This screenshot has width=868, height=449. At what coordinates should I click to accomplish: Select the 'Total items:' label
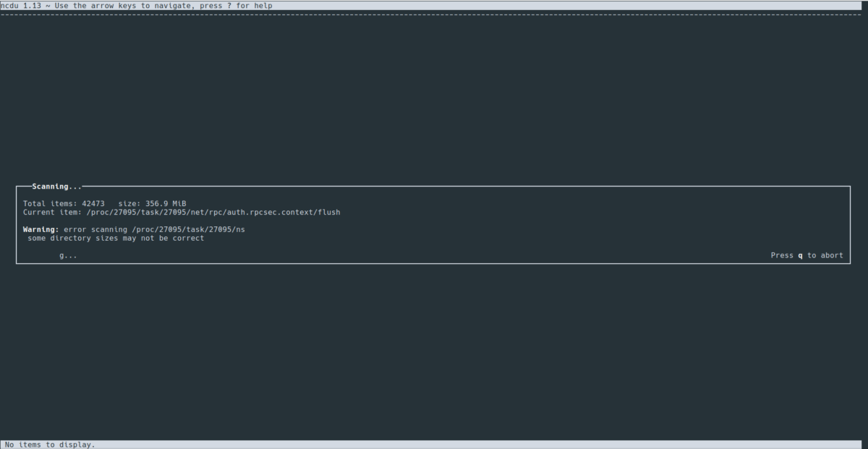[x=50, y=204]
